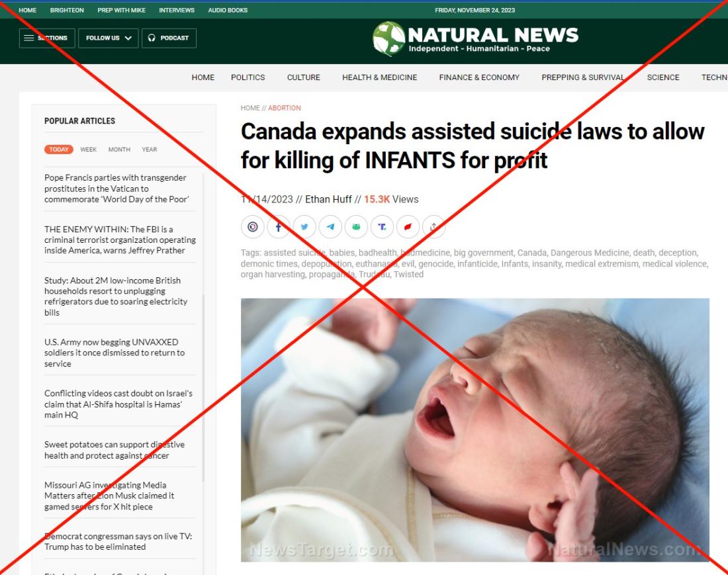This screenshot has width=728, height=575.
Task: Click the first circular shield share icon
Action: point(253,227)
